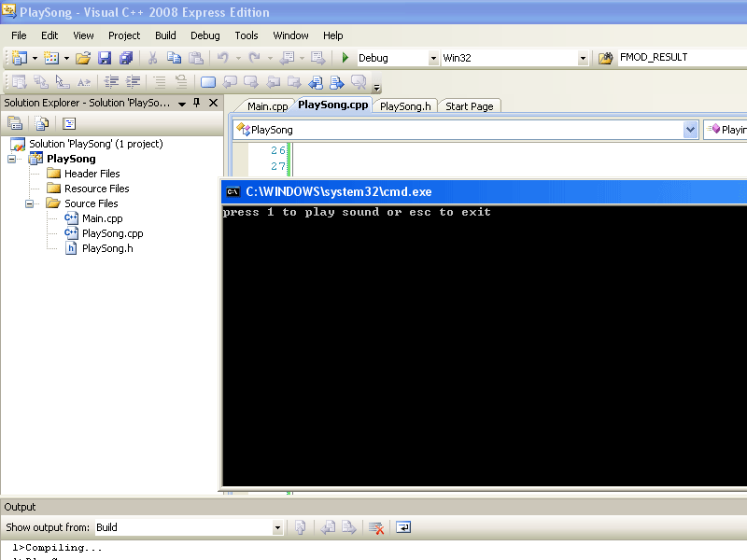Viewport: 747px width, 560px height.
Task: Click the Paste clipboard icon
Action: pyautogui.click(x=196, y=58)
